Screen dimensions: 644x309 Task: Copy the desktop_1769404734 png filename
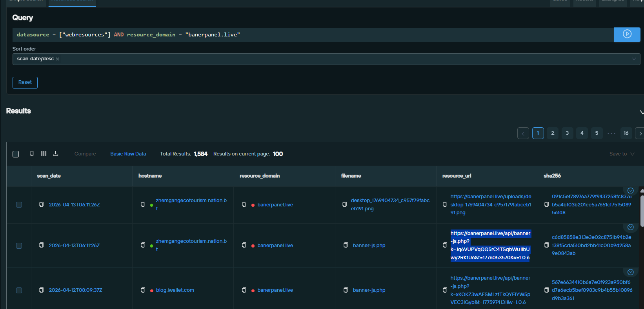[344, 204]
